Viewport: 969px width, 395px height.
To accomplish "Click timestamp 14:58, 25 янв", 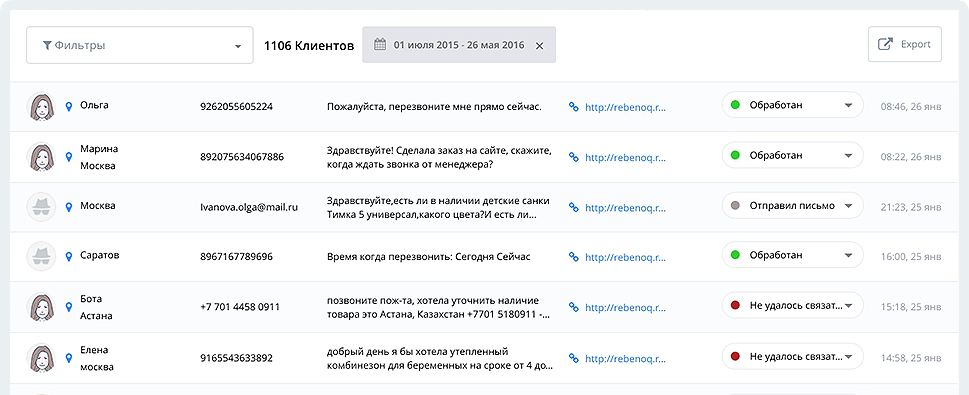I will click(x=911, y=358).
